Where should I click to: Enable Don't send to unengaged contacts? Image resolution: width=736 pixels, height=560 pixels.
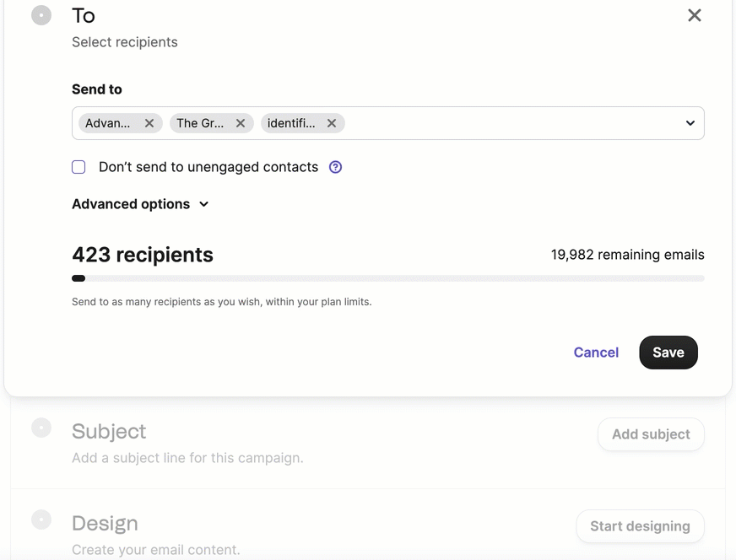point(78,167)
